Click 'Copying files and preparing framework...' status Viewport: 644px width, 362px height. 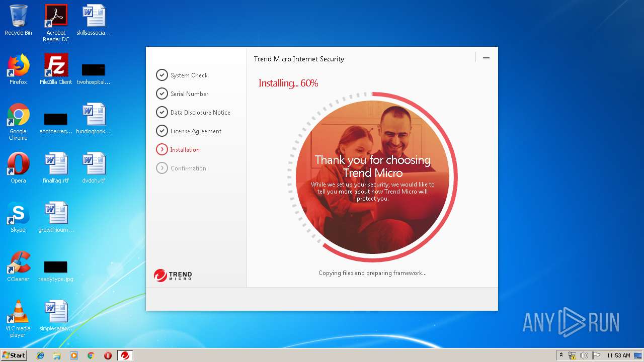coord(372,273)
